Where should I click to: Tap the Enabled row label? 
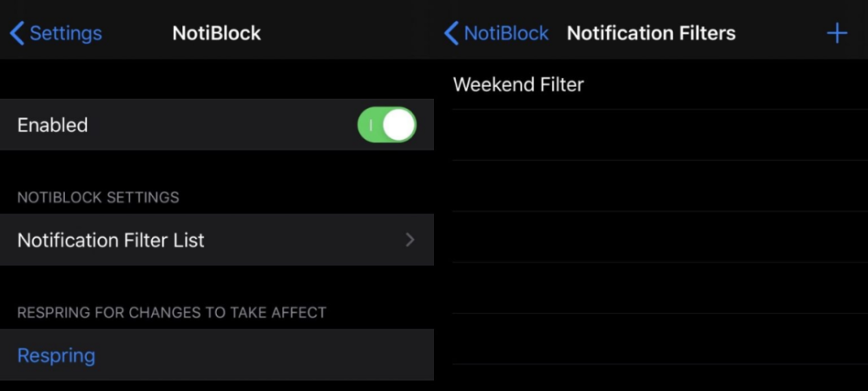(x=53, y=125)
